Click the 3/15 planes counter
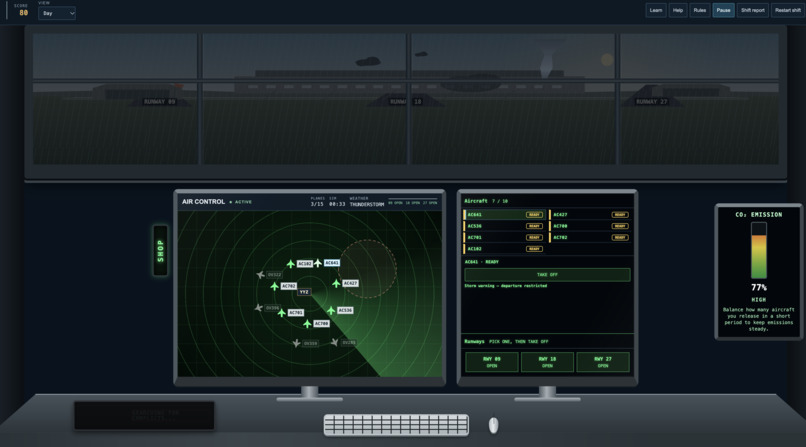Screen dimensions: 806x447 317,204
